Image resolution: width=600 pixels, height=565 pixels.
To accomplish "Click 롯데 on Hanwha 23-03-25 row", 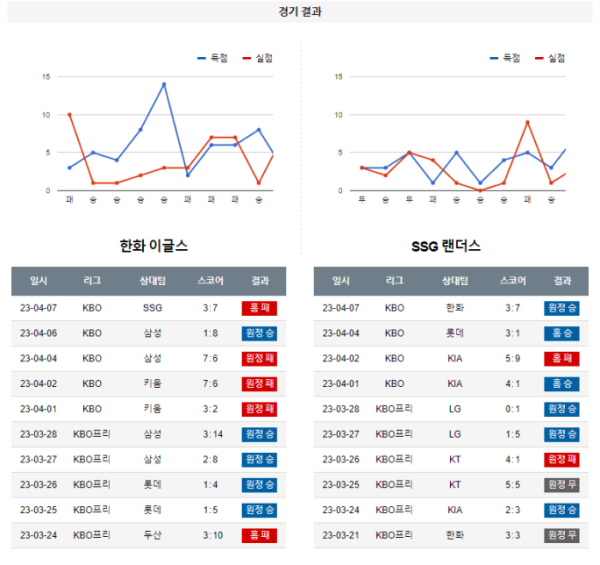I will click(x=153, y=510).
